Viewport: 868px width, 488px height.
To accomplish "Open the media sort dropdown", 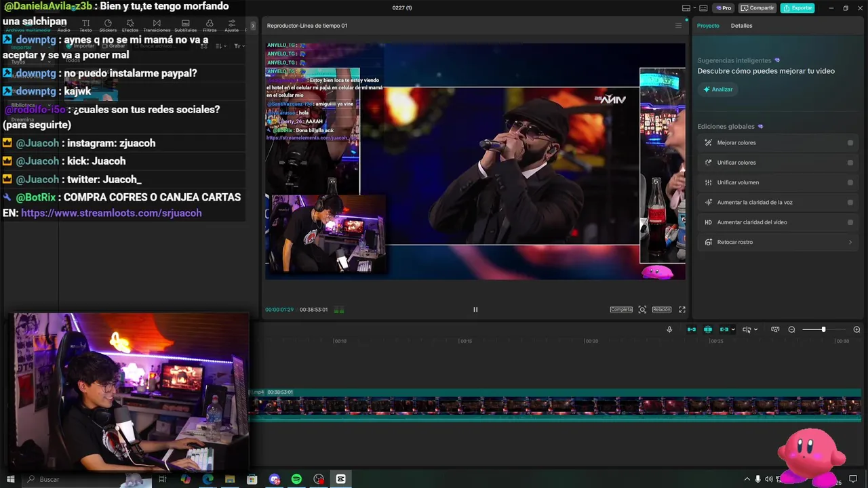I will pos(221,46).
